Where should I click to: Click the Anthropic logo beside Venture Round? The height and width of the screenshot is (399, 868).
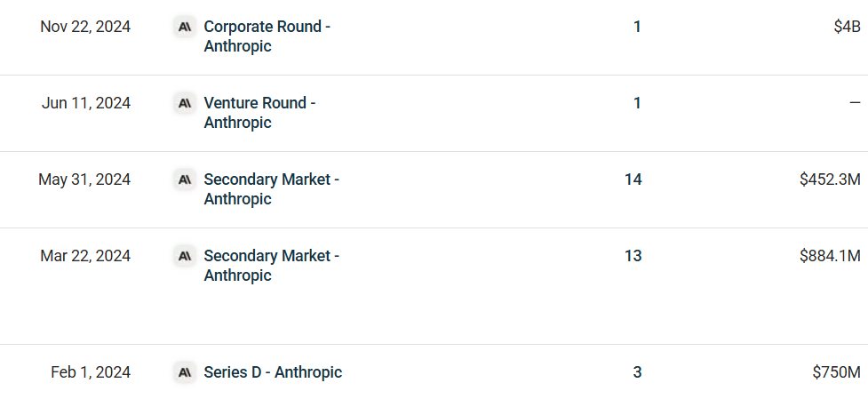tap(184, 103)
